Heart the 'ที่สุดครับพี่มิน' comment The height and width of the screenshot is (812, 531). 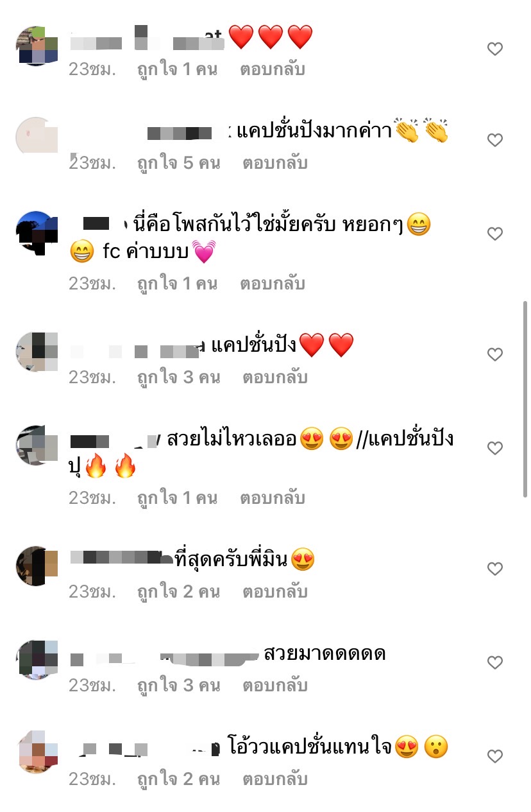click(495, 569)
